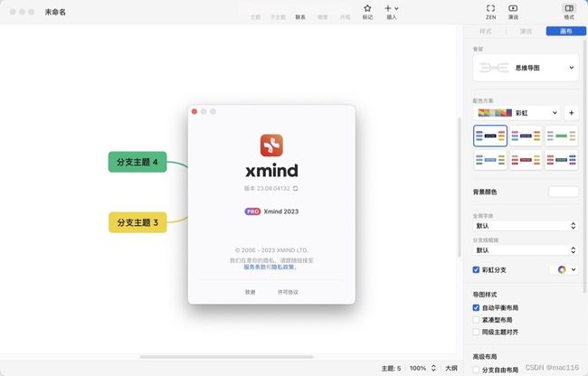This screenshot has width=588, height=376.
Task: Switch to the 演说 pitch tab
Action: [x=526, y=32]
